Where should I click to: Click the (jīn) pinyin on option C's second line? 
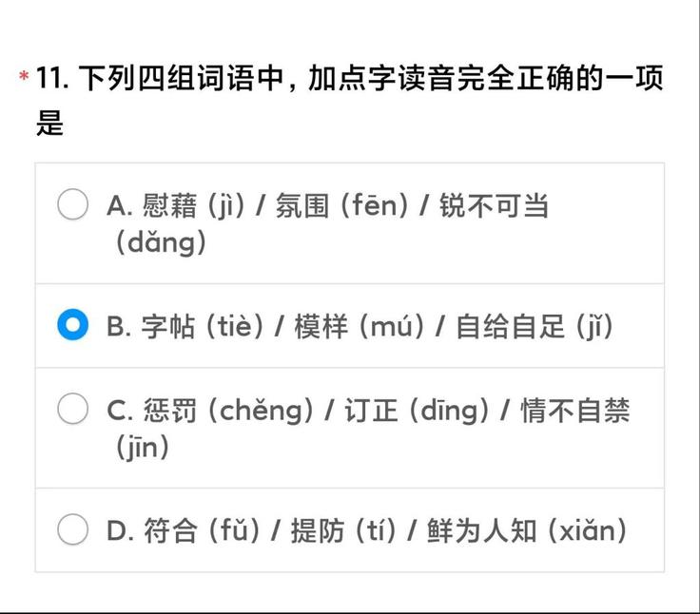(143, 447)
